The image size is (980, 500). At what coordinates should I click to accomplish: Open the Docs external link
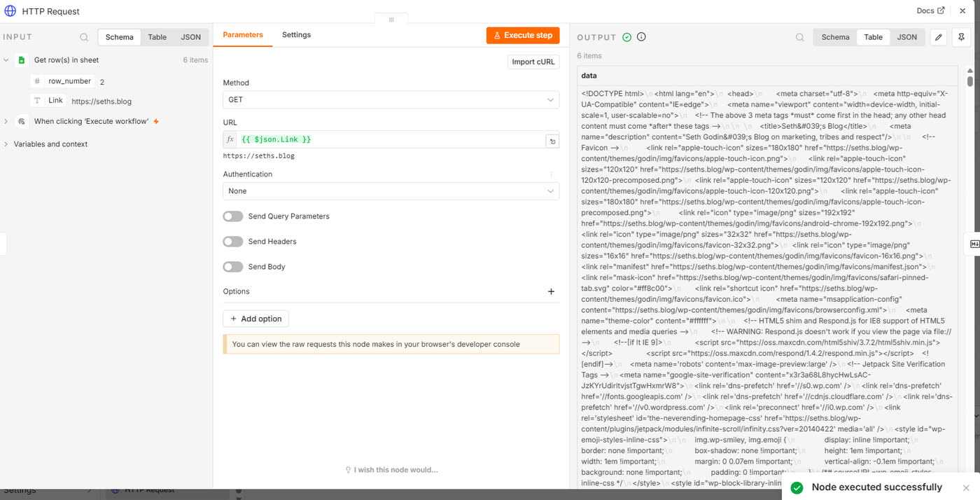click(x=930, y=11)
